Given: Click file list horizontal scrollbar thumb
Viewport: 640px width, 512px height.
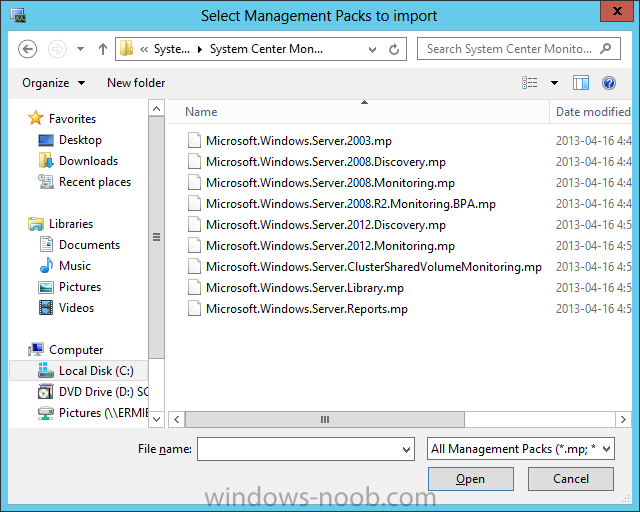Looking at the screenshot, I should [x=325, y=419].
